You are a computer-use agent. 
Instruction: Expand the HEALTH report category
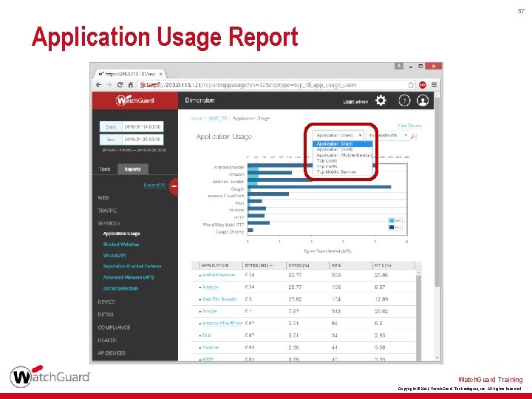107,340
